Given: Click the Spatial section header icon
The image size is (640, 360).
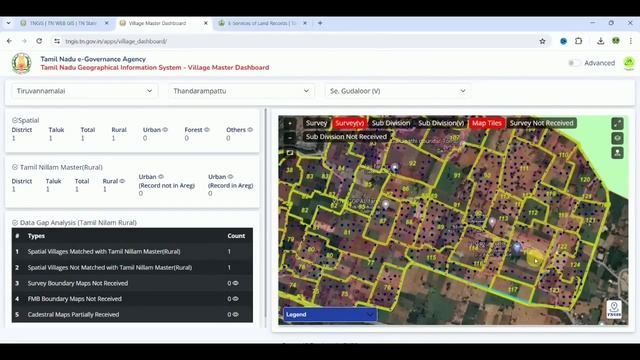Looking at the screenshot, I should [15, 120].
